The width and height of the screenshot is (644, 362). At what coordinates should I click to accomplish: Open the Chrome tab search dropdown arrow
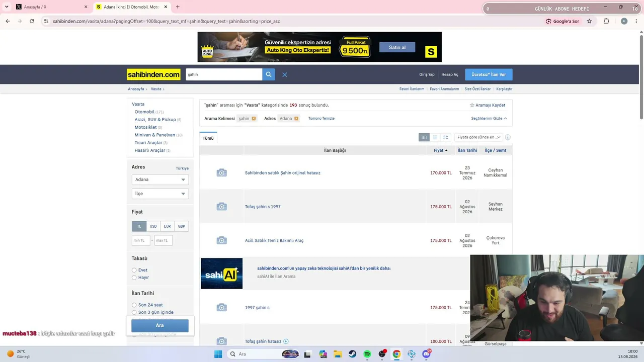point(7,7)
